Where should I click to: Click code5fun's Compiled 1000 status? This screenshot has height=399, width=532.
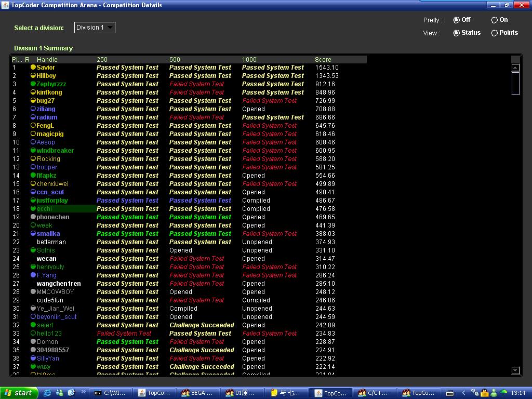[256, 300]
